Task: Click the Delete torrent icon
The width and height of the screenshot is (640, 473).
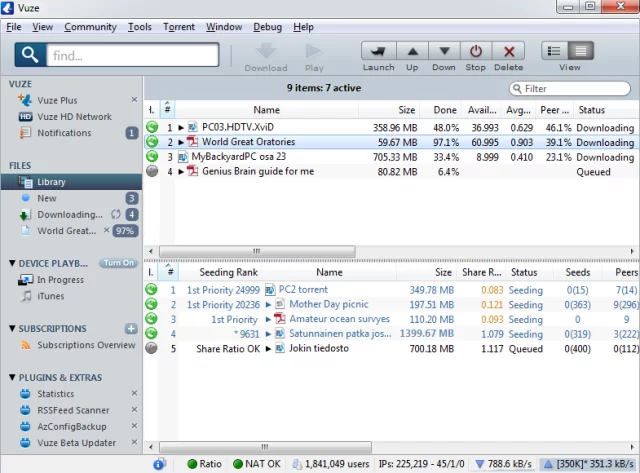Action: coord(508,52)
